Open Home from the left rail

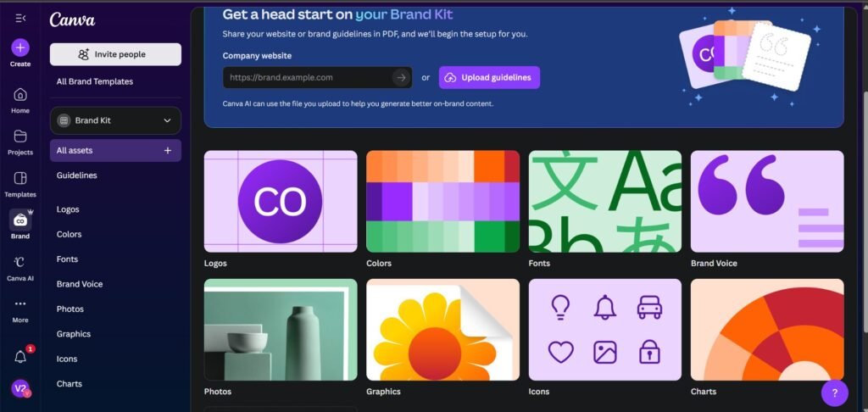coord(20,94)
